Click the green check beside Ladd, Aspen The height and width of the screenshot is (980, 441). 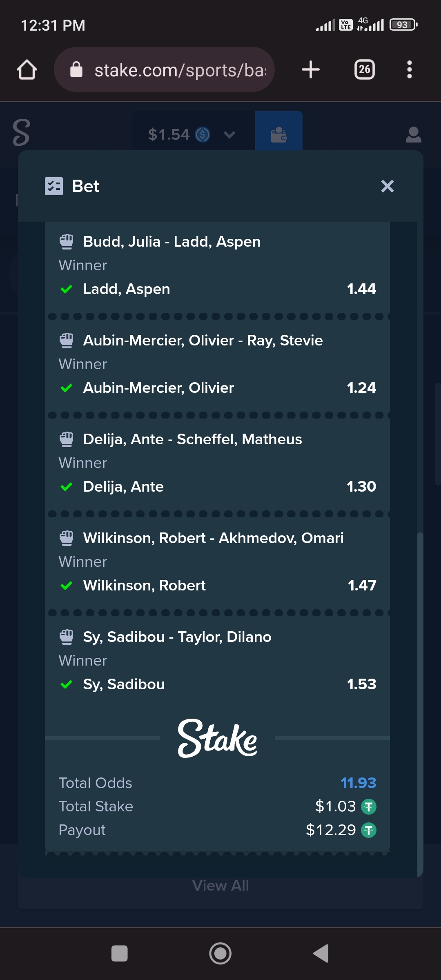(66, 289)
